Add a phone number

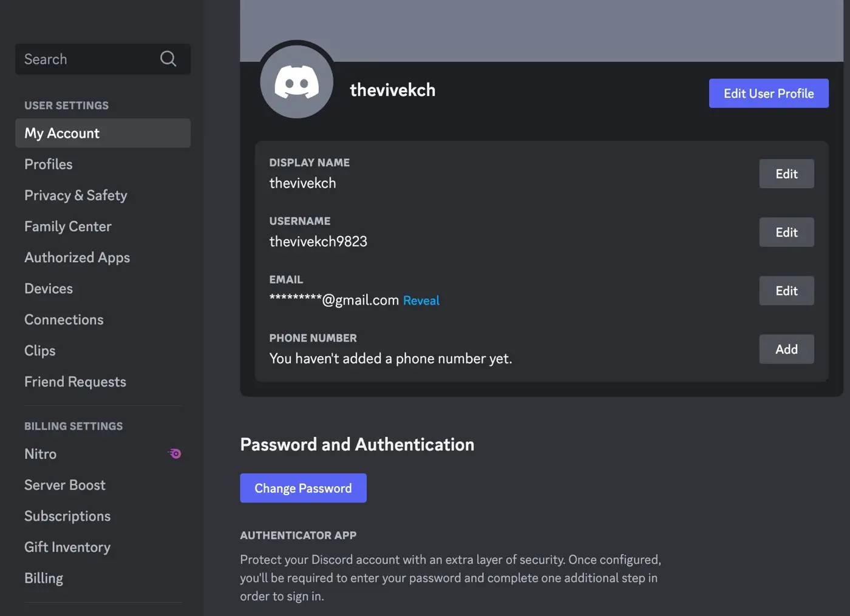(786, 349)
